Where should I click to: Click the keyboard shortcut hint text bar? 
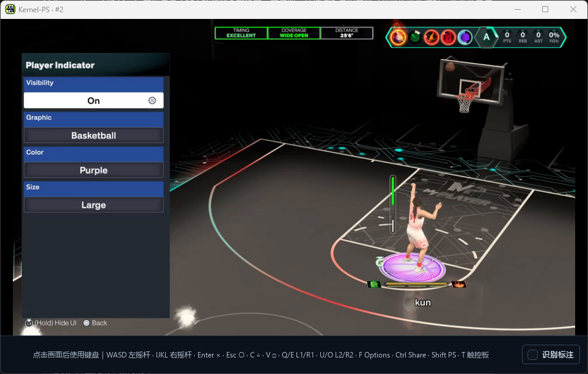[x=260, y=354]
